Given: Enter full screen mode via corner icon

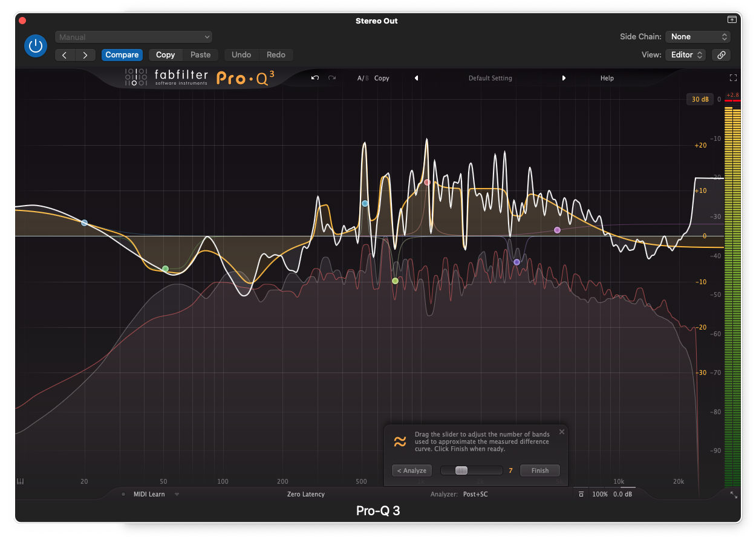Looking at the screenshot, I should click(733, 78).
